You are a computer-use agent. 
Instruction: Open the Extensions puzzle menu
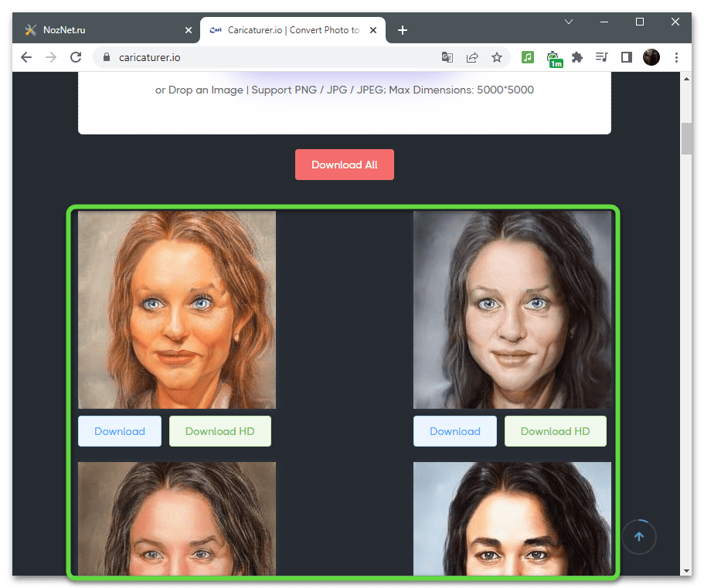(x=577, y=57)
